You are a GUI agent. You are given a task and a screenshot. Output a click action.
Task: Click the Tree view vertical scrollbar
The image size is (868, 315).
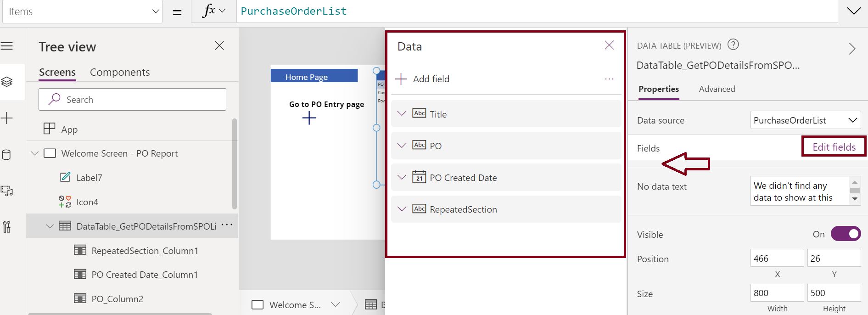pos(235,164)
